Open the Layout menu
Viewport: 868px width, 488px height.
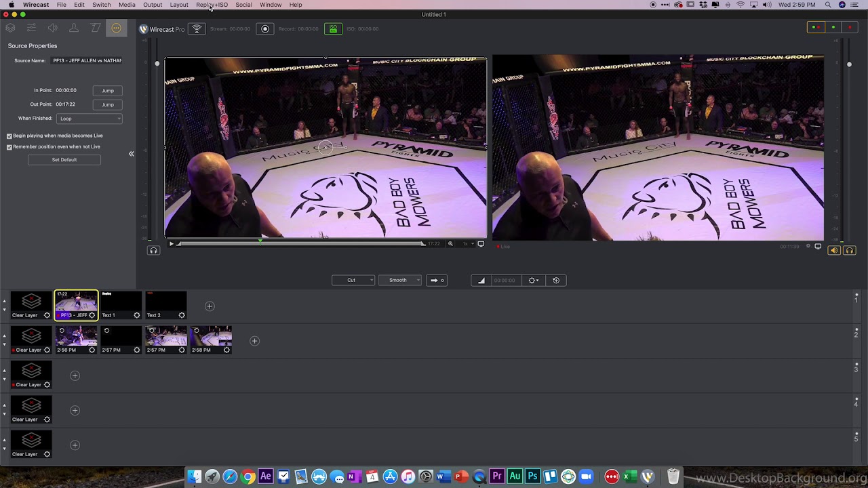coord(179,5)
